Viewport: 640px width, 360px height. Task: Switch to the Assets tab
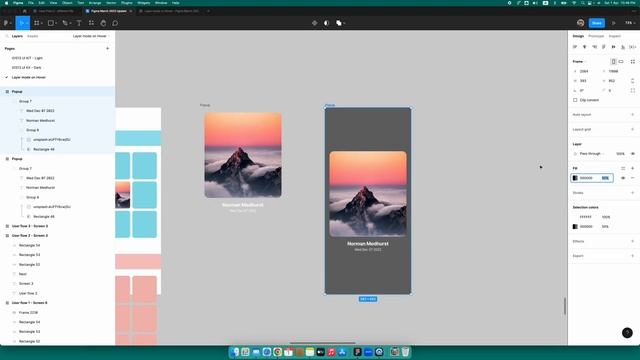click(x=33, y=36)
